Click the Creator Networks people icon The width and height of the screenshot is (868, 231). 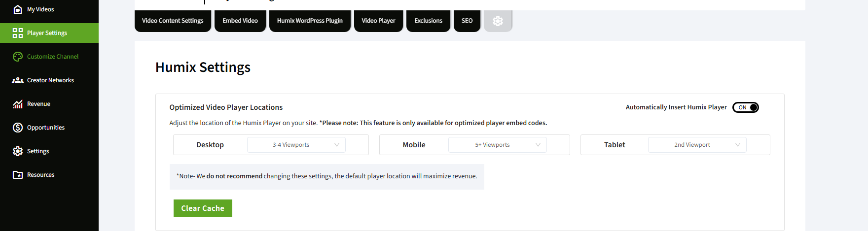click(x=18, y=80)
